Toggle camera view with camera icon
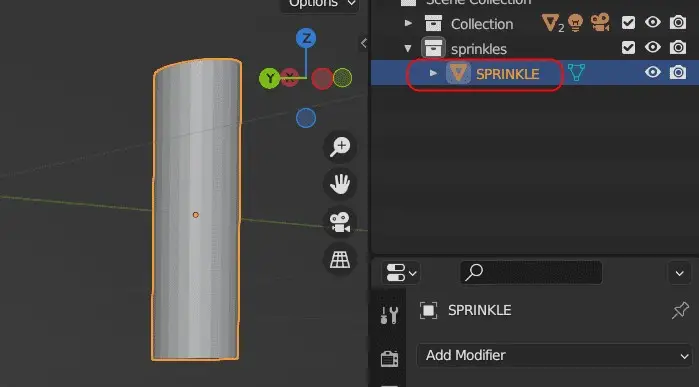This screenshot has height=387, width=699. (340, 222)
